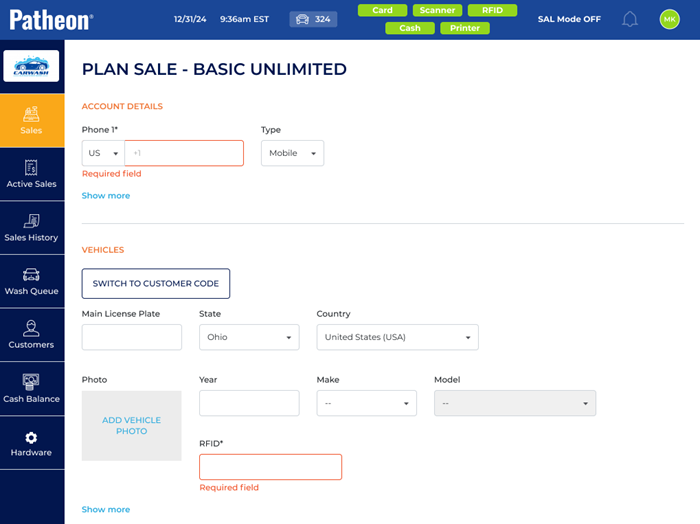Click the car count 324 badge
Image resolution: width=700 pixels, height=524 pixels.
coord(313,19)
